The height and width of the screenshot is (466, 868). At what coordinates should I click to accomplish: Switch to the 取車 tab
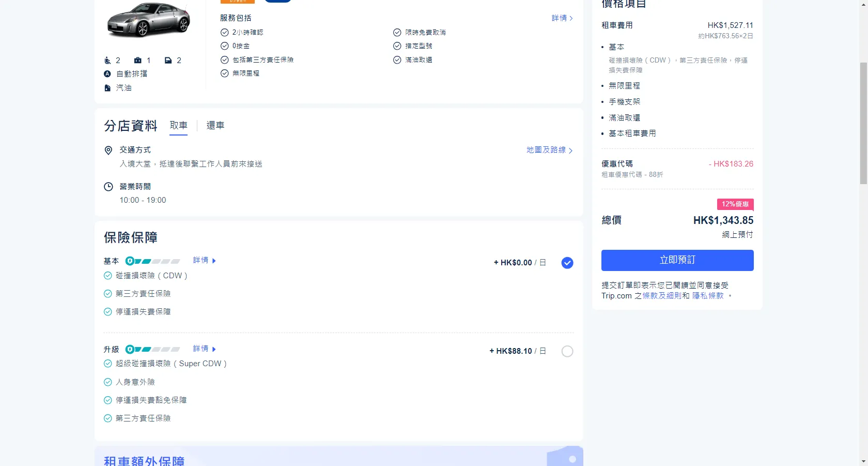tap(178, 126)
